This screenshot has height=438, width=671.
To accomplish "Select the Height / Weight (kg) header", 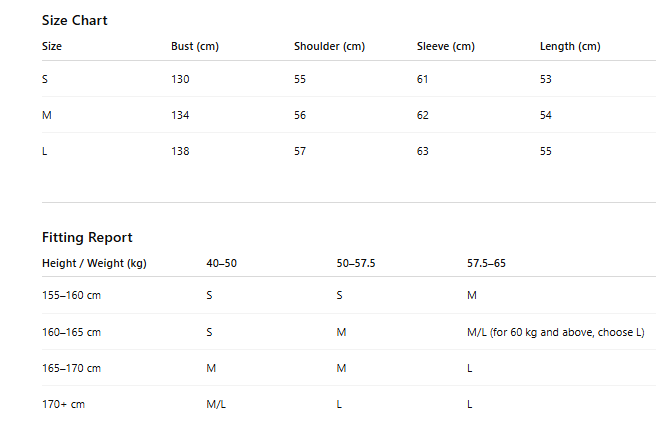I will (94, 263).
